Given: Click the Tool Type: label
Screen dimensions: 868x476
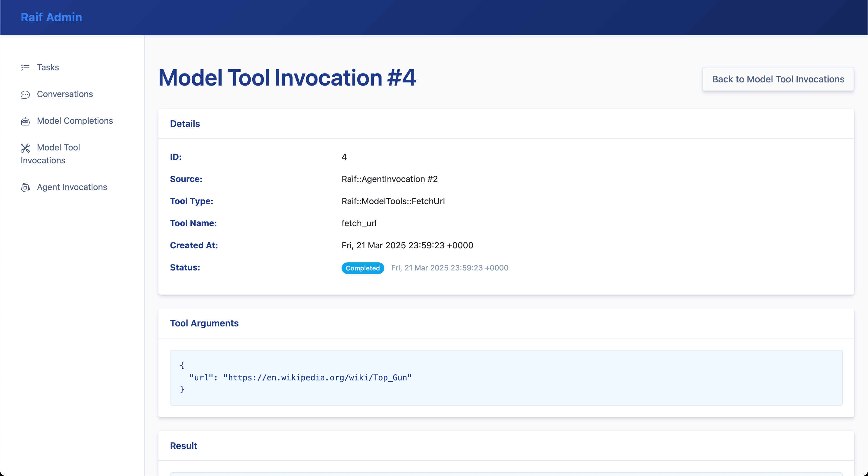Looking at the screenshot, I should [x=192, y=201].
